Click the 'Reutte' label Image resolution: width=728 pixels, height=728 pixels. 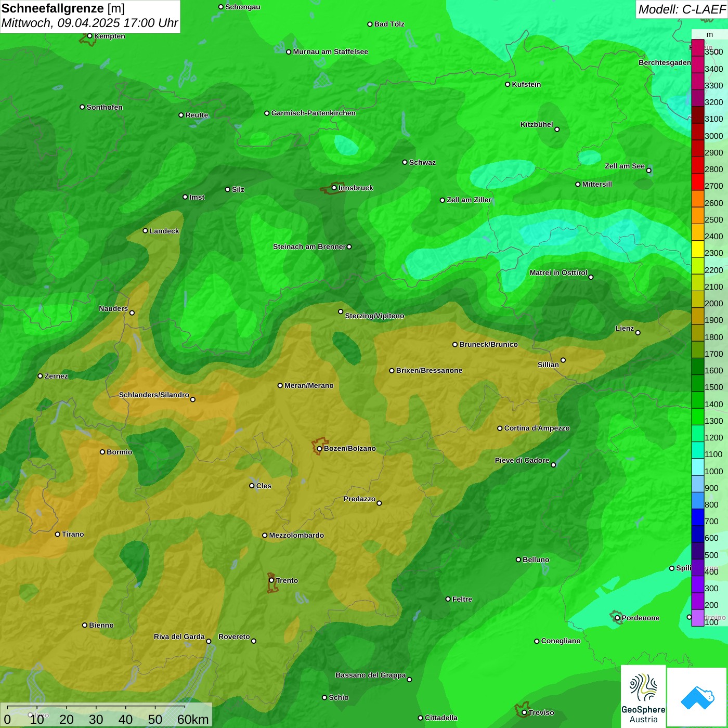[197, 115]
